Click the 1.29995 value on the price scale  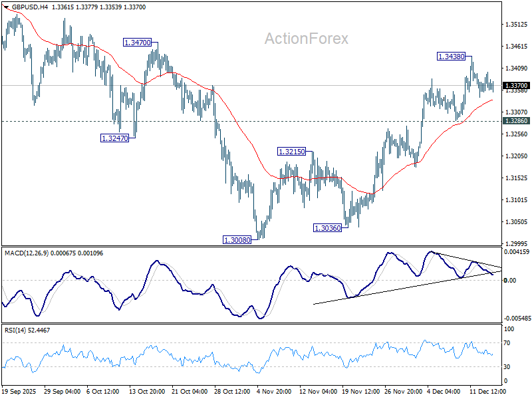pyautogui.click(x=515, y=243)
